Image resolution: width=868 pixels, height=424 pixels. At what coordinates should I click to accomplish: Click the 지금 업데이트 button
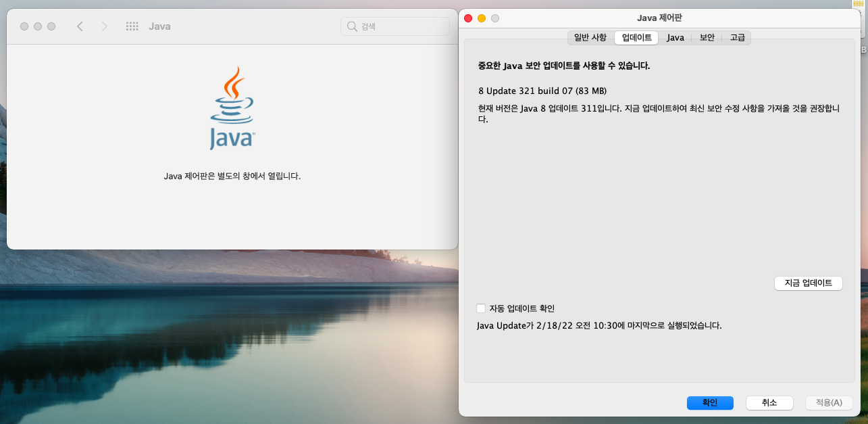coord(808,283)
